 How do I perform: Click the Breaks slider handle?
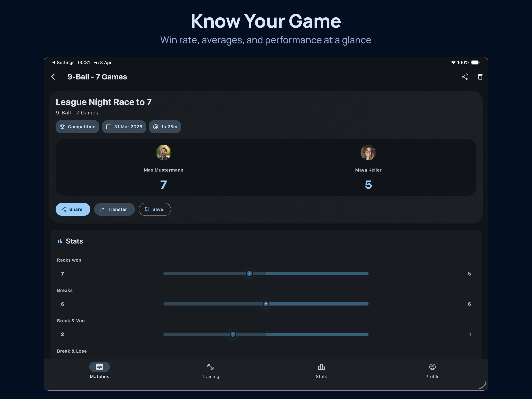(266, 304)
